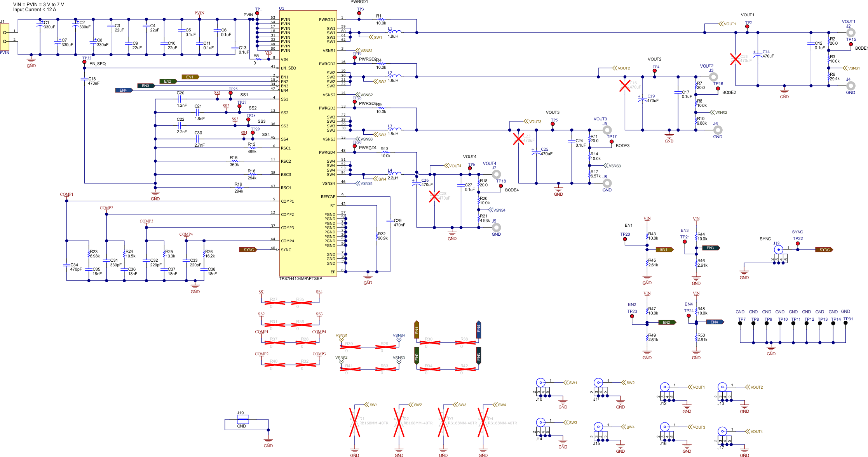The height and width of the screenshot is (457, 868).
Task: Click the COMP2 net name label
Action: pos(107,209)
